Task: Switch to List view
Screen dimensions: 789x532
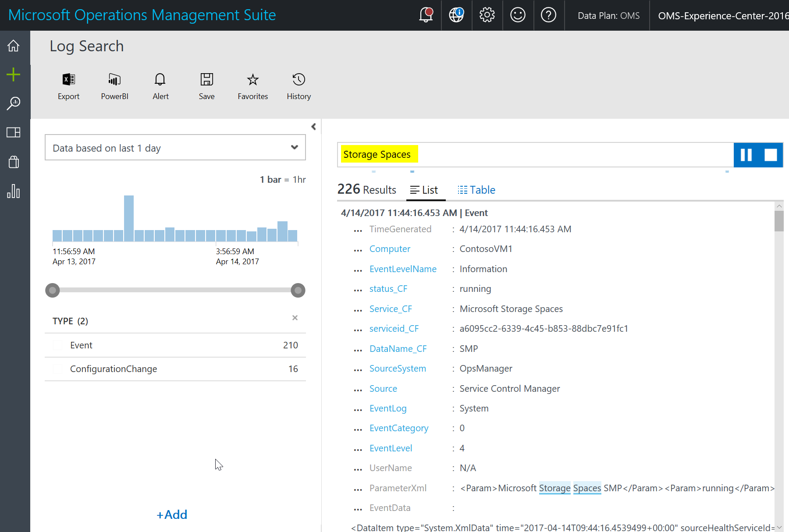Action: click(x=424, y=190)
